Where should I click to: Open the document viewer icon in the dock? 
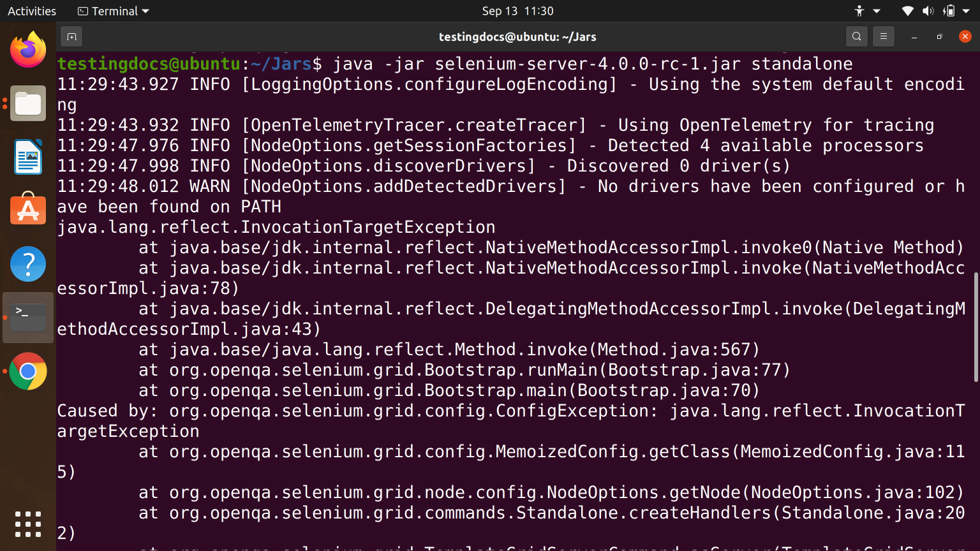[28, 157]
